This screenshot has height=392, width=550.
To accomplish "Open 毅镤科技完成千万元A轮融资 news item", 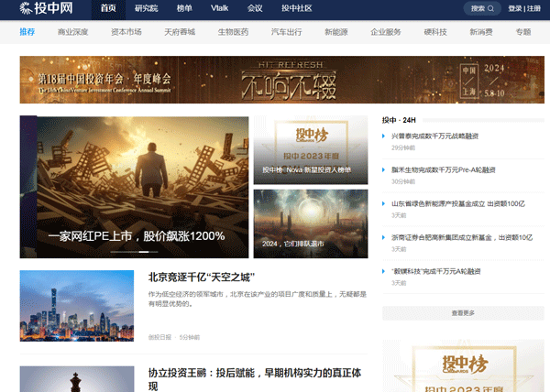I will 436,271.
